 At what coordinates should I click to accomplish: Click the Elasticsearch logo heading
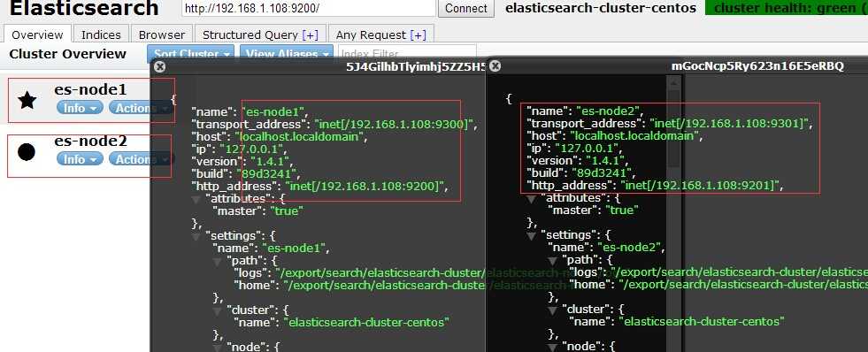(84, 8)
